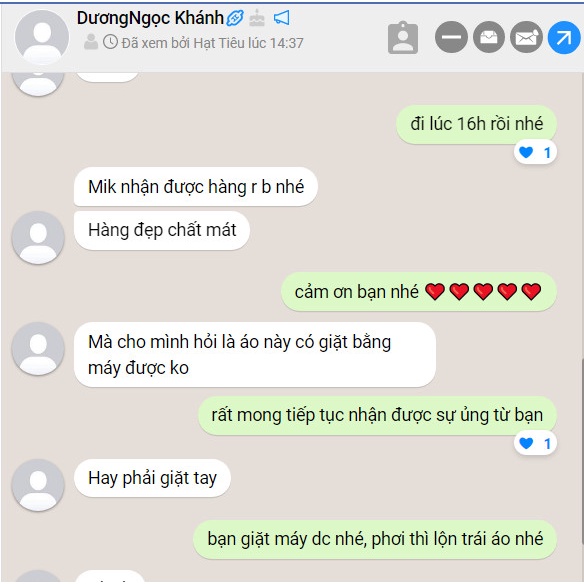Click avatar beside 'Mà cho mình hỏi' message
This screenshot has width=584, height=584.
pos(38,349)
